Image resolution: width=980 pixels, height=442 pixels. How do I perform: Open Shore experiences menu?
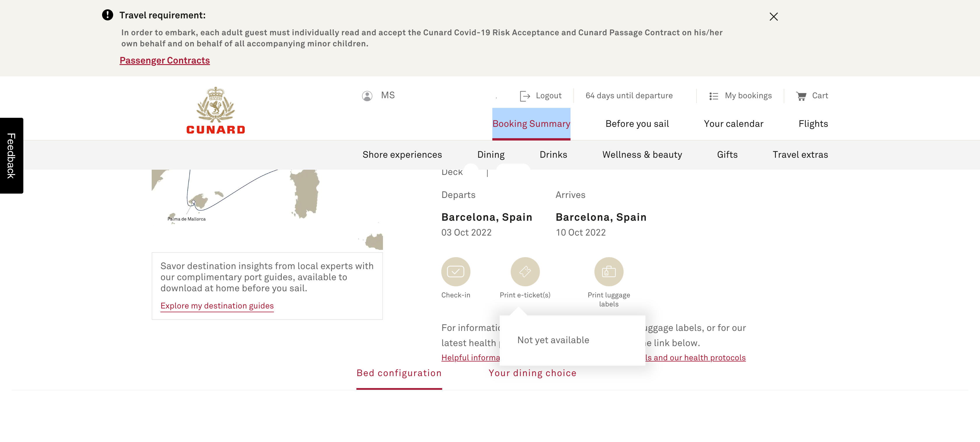pyautogui.click(x=402, y=155)
